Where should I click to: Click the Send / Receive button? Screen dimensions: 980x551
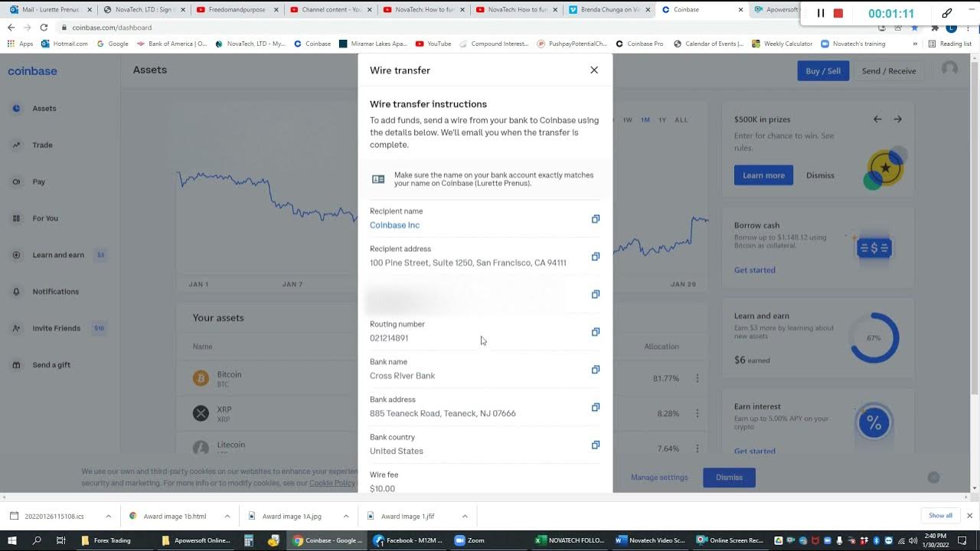coord(889,70)
